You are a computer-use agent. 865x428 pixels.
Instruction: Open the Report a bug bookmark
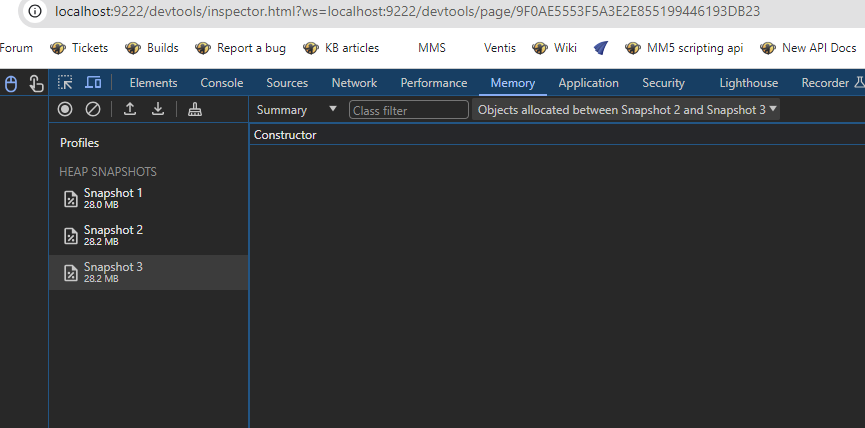coord(250,48)
